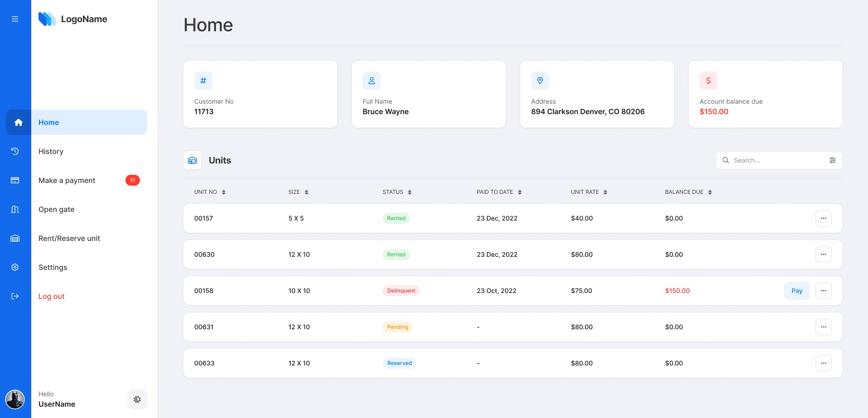Click Rented badge for unit 00630
Viewport: 868px width, 418px height.
(x=396, y=255)
